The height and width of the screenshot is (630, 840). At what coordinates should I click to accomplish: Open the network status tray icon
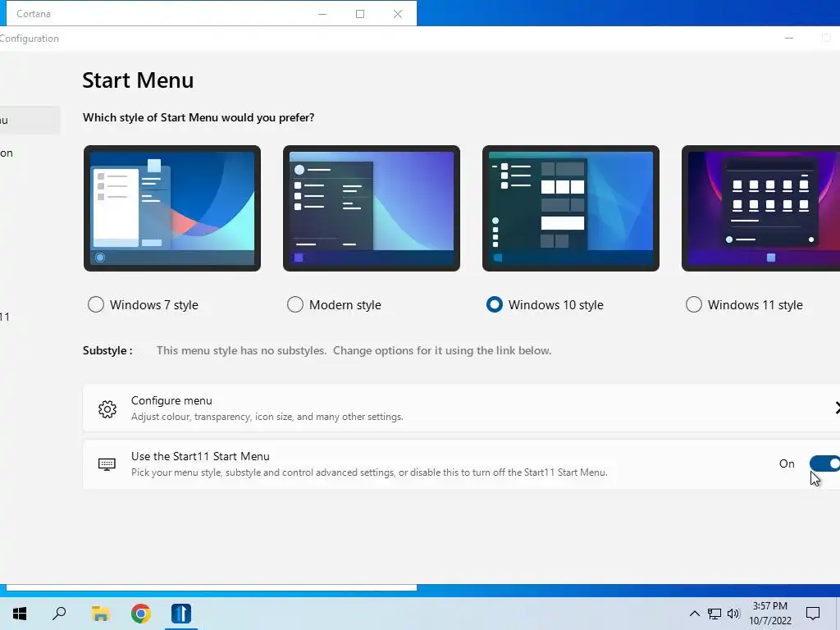pos(714,614)
